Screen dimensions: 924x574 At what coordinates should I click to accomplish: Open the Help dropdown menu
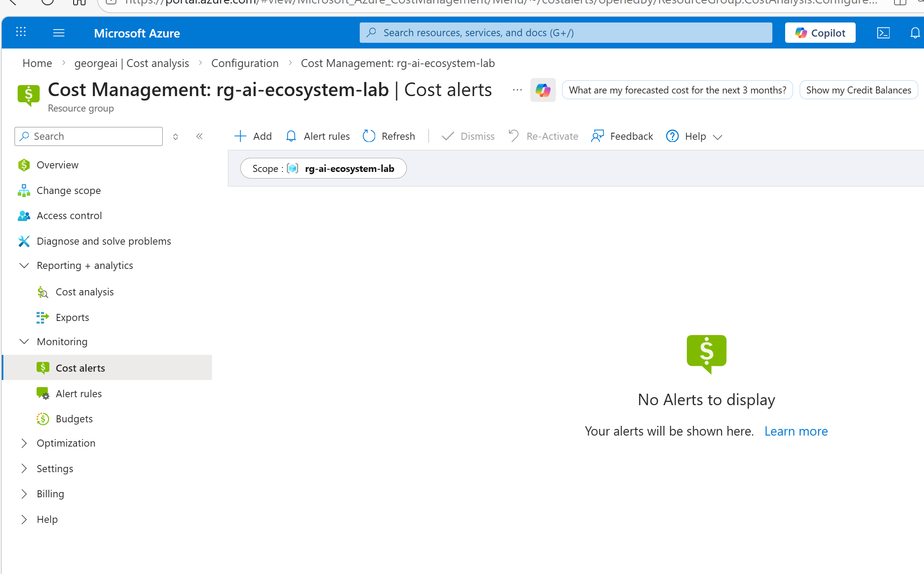[x=694, y=136]
